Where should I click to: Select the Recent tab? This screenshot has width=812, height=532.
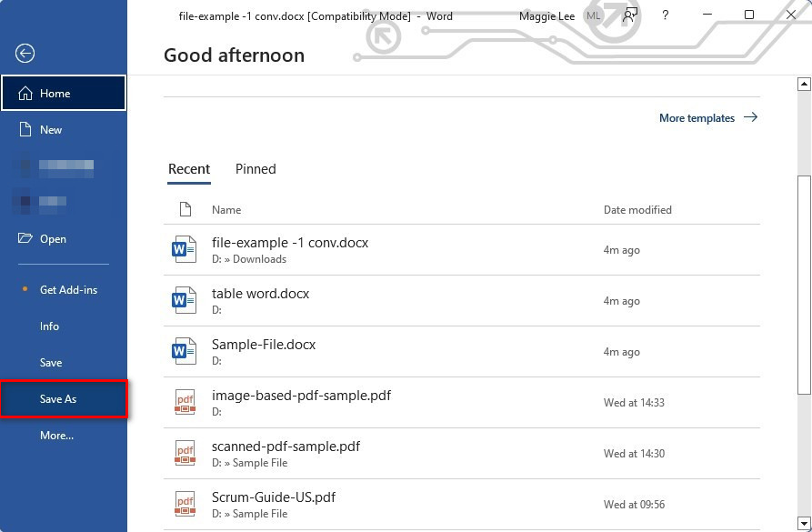(x=189, y=169)
